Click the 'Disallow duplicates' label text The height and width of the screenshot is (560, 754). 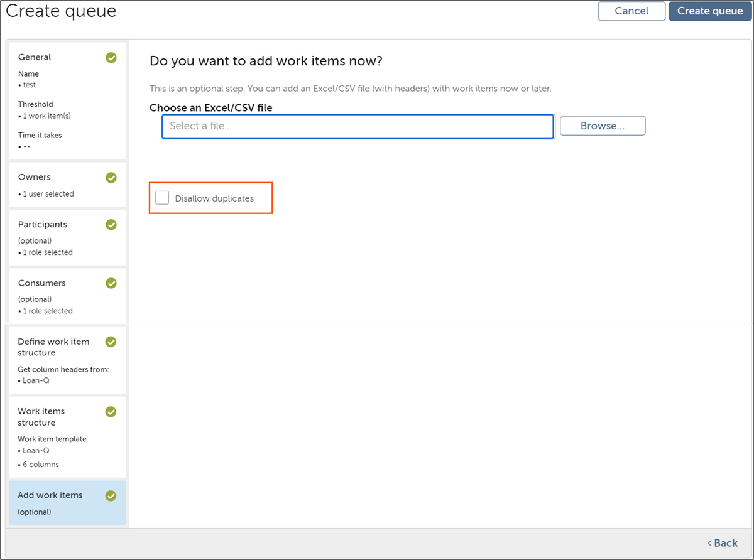[214, 198]
